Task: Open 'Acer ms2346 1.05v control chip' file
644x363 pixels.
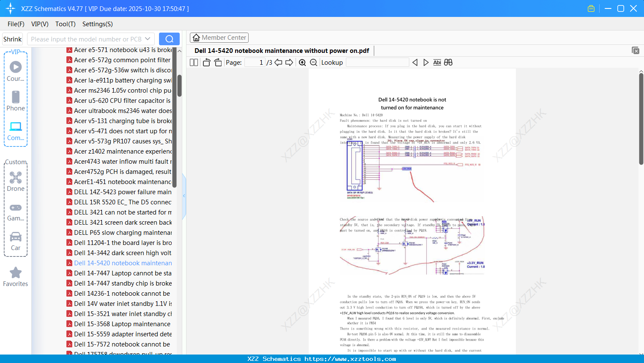Action: coord(119,91)
